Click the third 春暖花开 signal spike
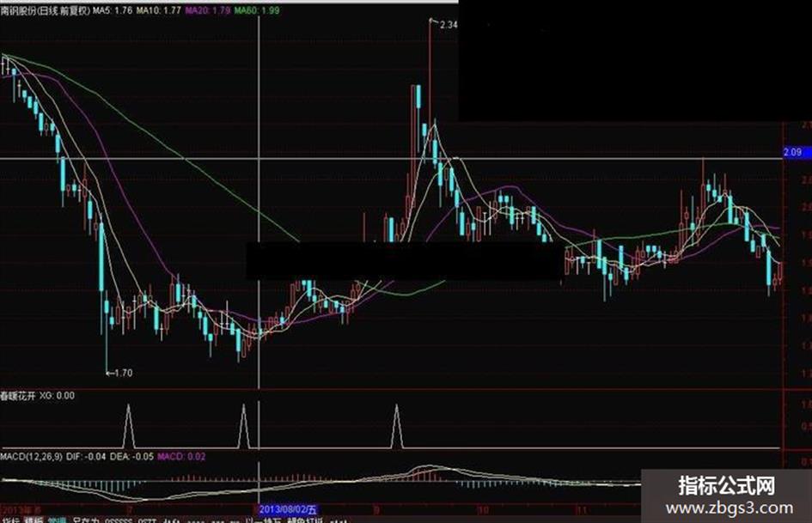Viewport: 812px width, 523px height. (397, 426)
